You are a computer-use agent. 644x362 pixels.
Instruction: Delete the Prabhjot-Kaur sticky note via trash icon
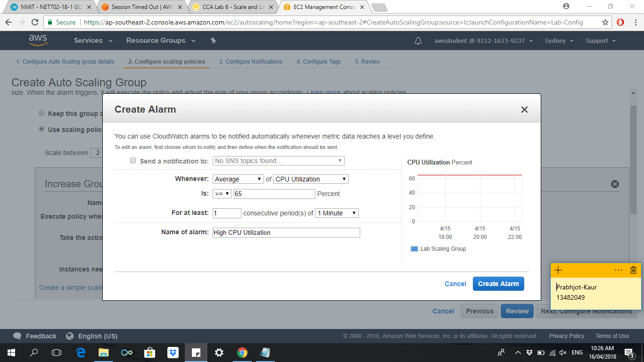[x=633, y=270]
